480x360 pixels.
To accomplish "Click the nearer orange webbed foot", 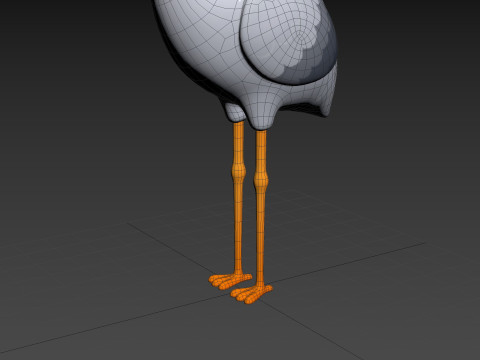I will [251, 294].
